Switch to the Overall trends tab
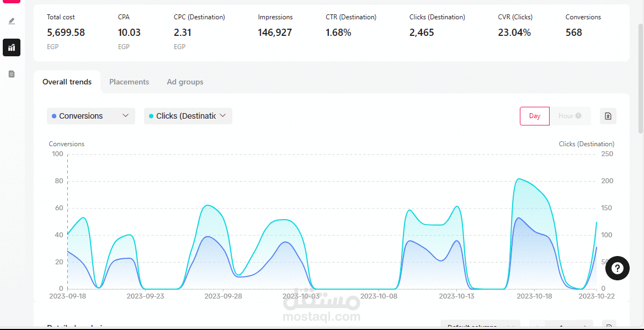This screenshot has width=644, height=330. pos(67,82)
